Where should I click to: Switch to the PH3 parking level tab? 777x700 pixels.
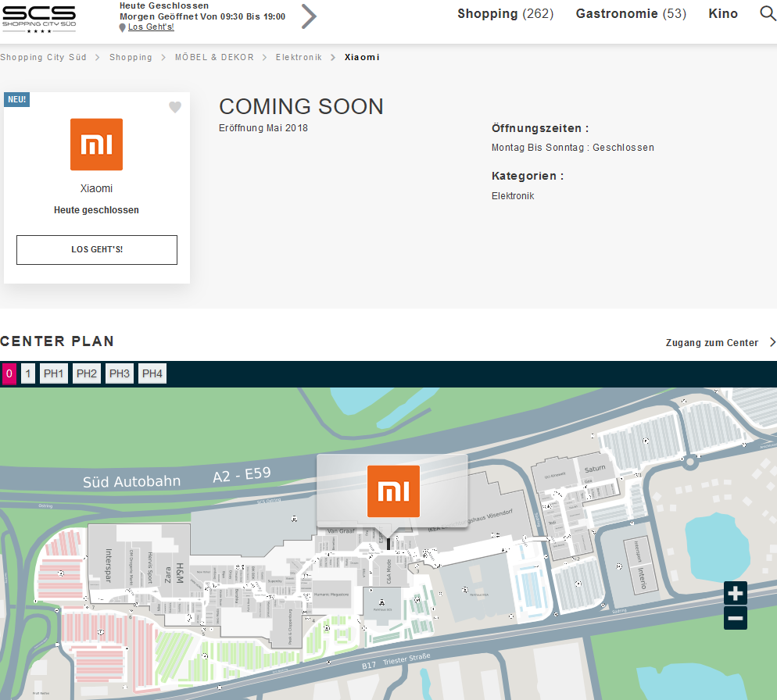[120, 373]
